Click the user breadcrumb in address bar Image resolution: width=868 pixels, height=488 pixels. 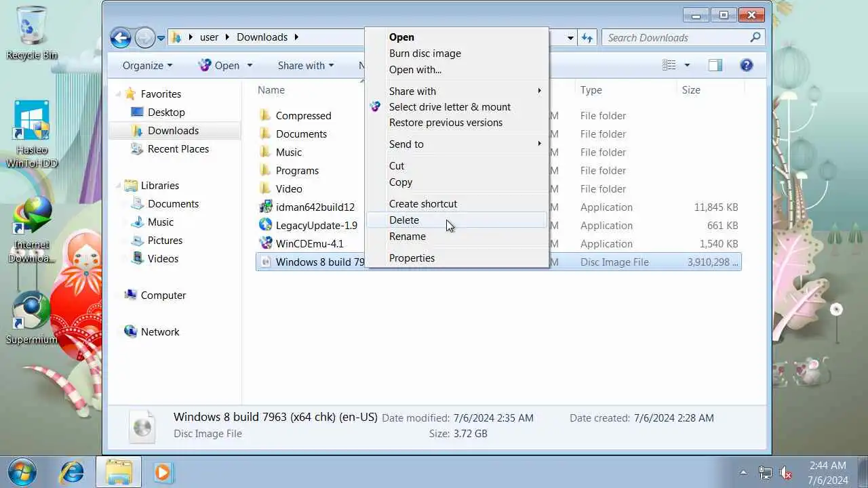209,37
